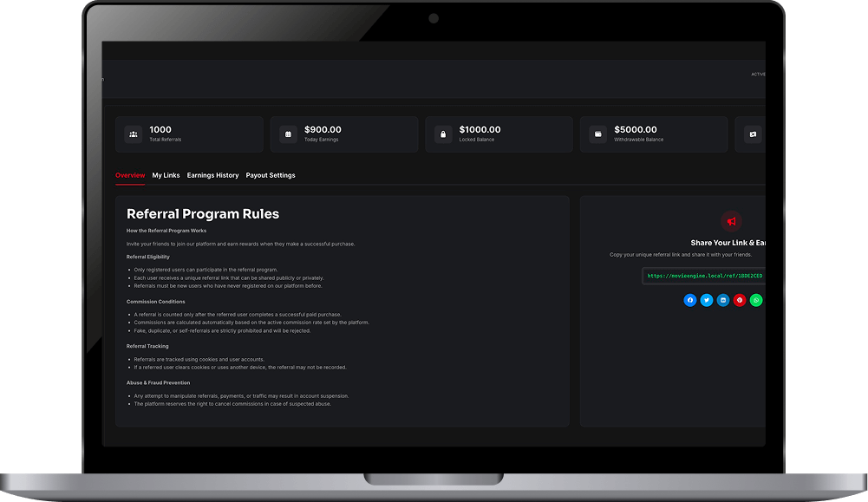Open the Payout Settings tab
Screen dimensions: 868x502
270,175
